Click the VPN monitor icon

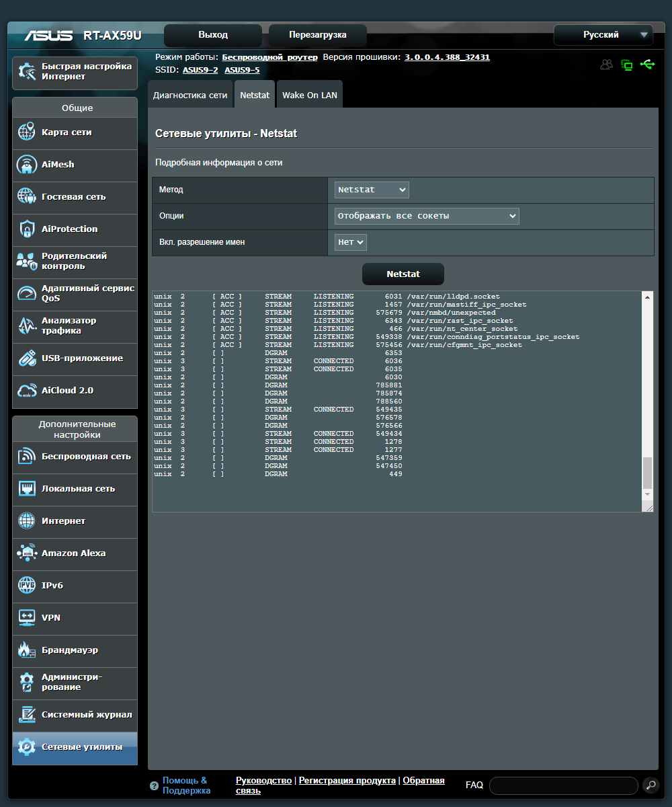point(26,617)
